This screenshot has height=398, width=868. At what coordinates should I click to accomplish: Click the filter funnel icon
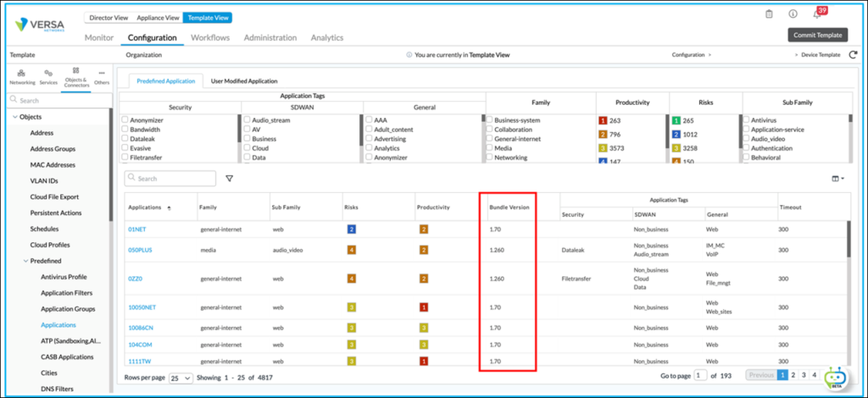(x=229, y=179)
